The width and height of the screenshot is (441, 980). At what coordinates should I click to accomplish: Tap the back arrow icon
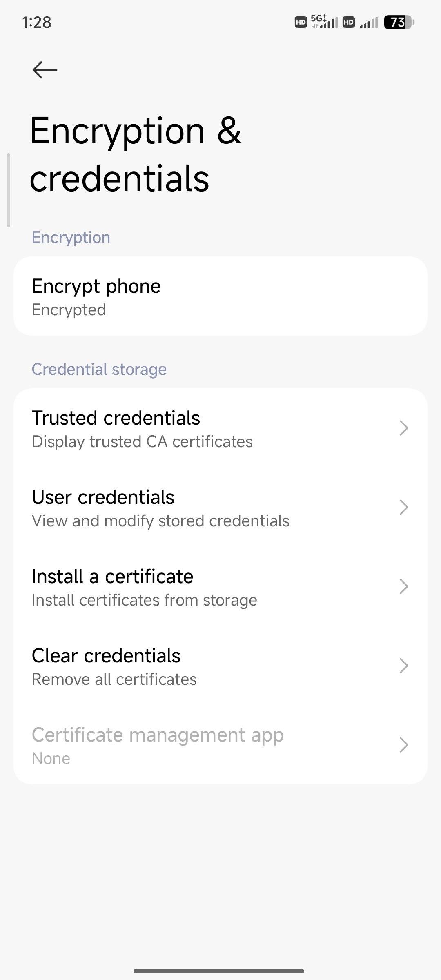(x=45, y=70)
